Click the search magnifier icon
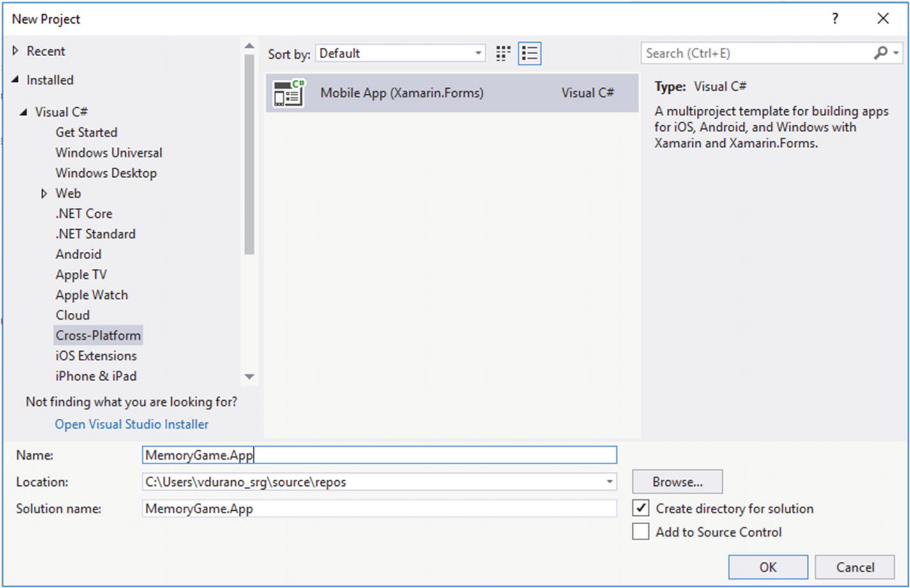The width and height of the screenshot is (910, 588). click(881, 53)
